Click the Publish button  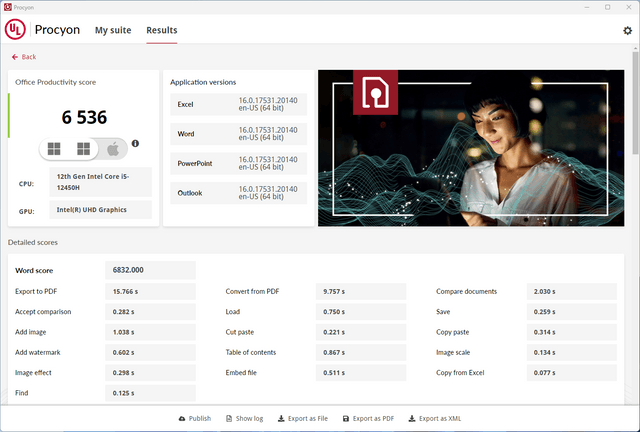point(195,419)
